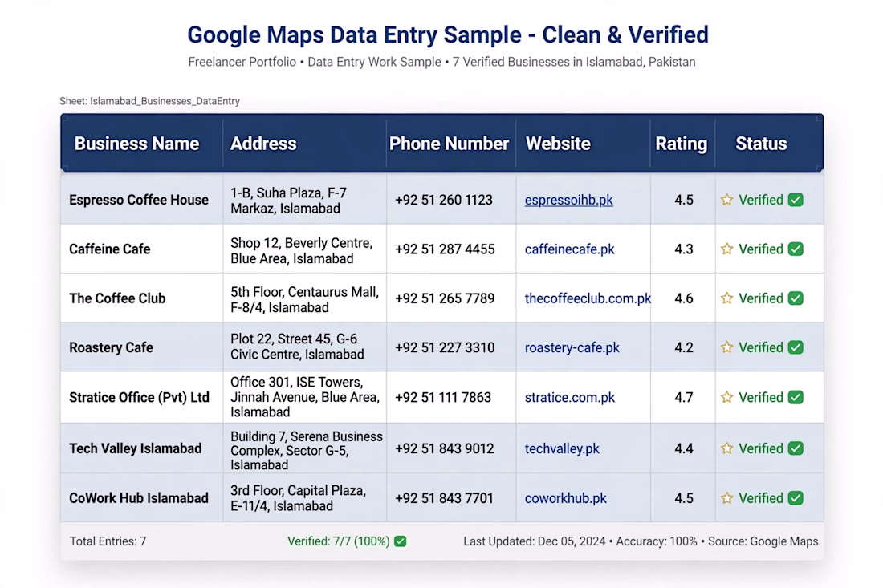Click the star icon in Roastery Cafe row
The width and height of the screenshot is (883, 588).
coord(727,347)
